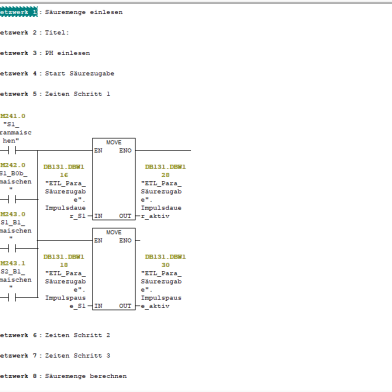Select the DB131.DBW128 output address
The image size is (392, 392).
(x=165, y=171)
